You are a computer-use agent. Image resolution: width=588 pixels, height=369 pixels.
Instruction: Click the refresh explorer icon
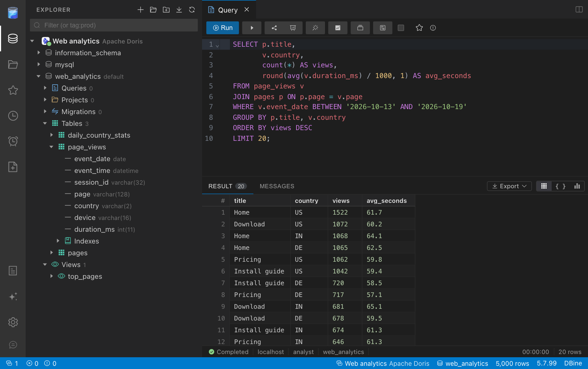192,10
